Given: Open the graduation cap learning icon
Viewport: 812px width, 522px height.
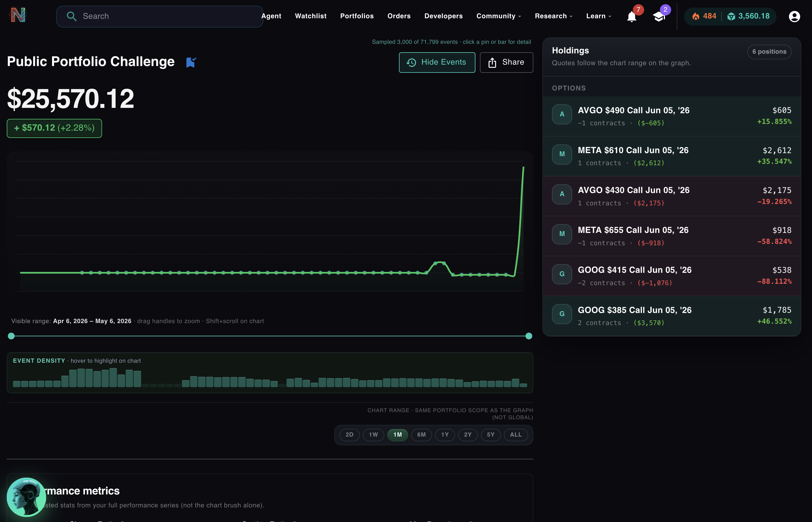Looking at the screenshot, I should (x=659, y=16).
